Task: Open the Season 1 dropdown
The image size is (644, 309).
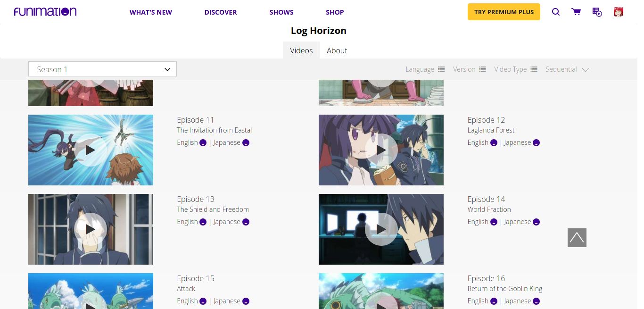Action: pyautogui.click(x=102, y=69)
